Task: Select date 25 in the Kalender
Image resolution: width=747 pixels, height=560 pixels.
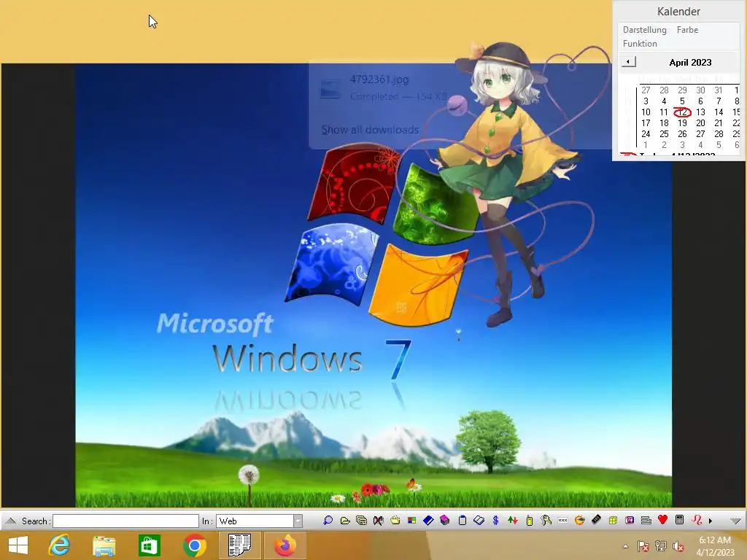Action: 664,134
